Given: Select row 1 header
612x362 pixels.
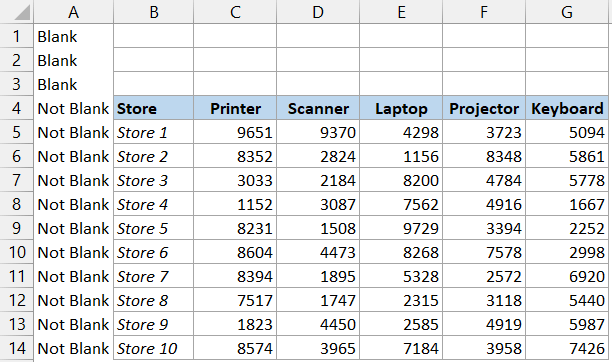Looking at the screenshot, I should [x=16, y=36].
